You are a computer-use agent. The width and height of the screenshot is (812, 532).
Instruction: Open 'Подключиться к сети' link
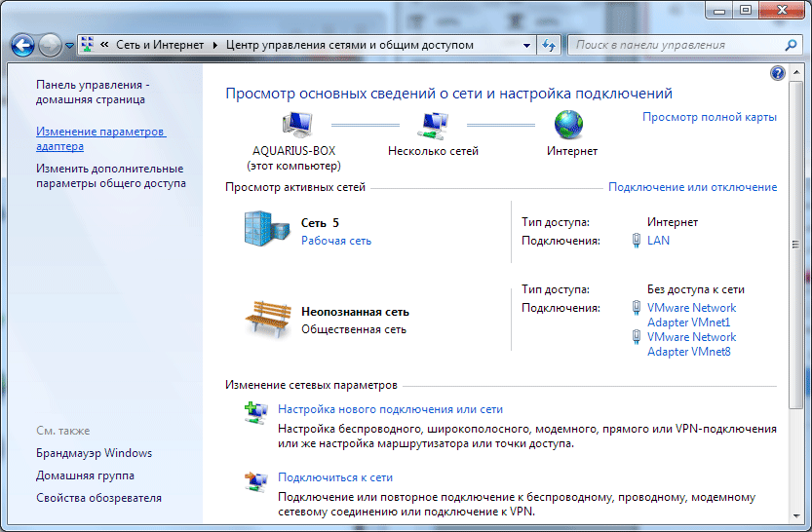[x=335, y=477]
